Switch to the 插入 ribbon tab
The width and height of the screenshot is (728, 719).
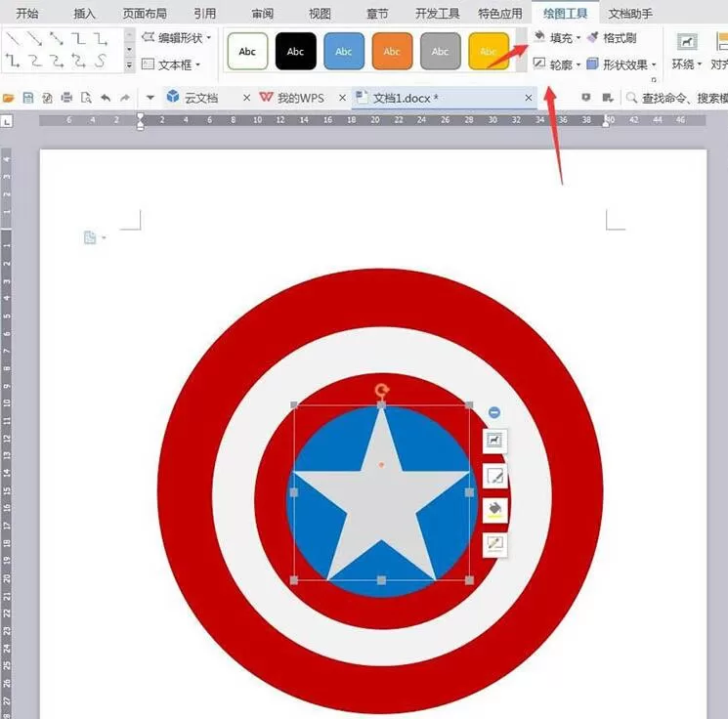[x=84, y=14]
